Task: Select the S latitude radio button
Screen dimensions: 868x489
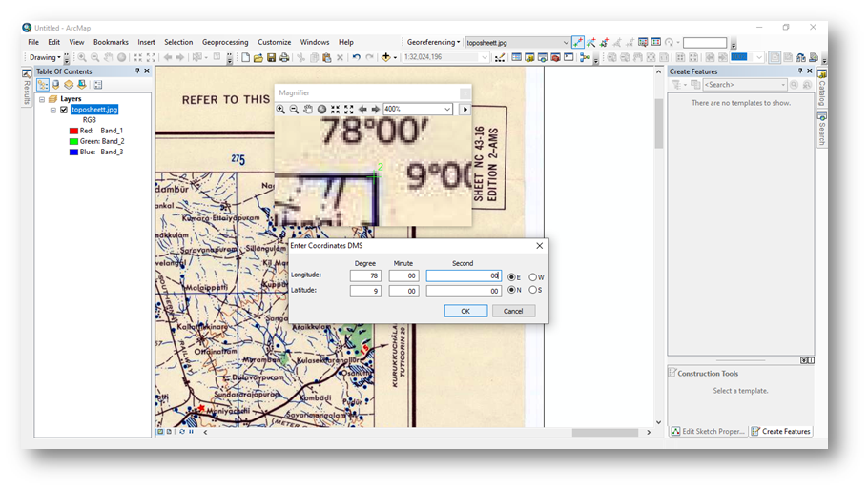Action: pos(532,290)
